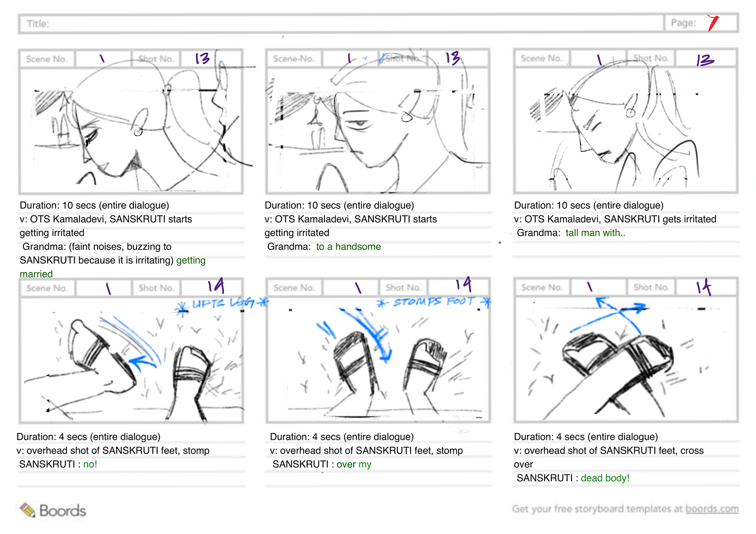Click the Shot No. 13 field of first panel

211,59
